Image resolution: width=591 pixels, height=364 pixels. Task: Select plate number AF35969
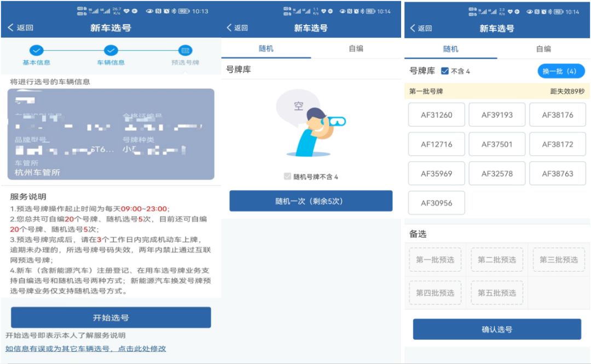(x=437, y=174)
